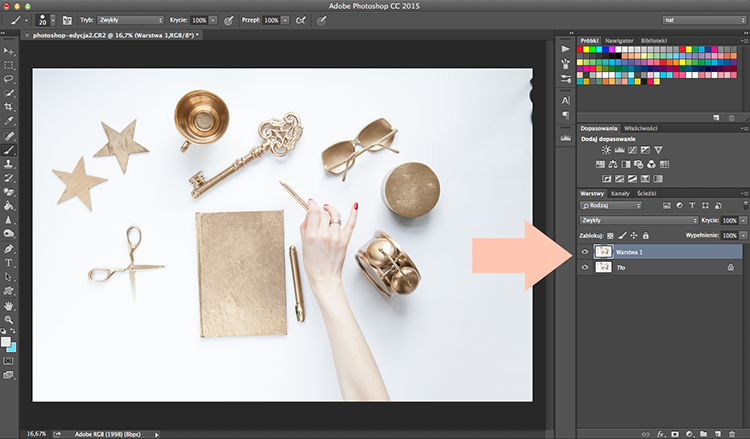Viewport: 750px width, 439px height.
Task: Add a Brightness/Contrast adjustment
Action: [606, 150]
